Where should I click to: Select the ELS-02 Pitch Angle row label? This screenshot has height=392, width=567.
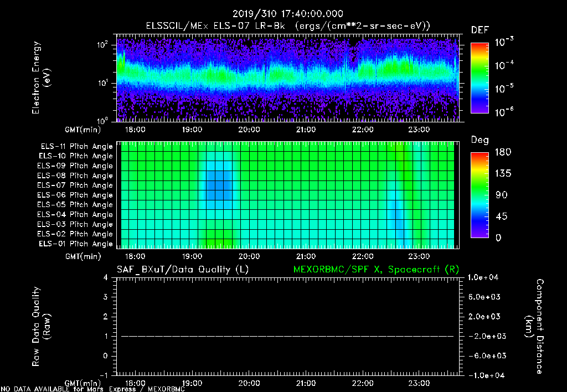pyautogui.click(x=75, y=234)
